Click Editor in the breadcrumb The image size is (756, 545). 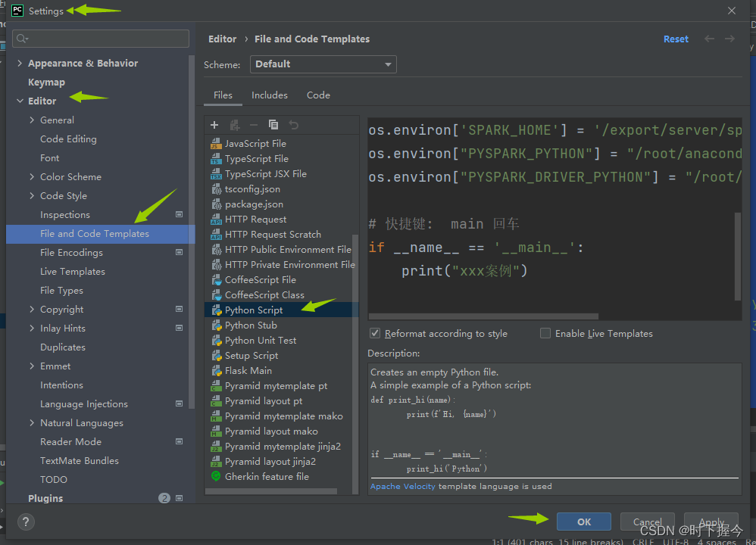click(x=222, y=39)
